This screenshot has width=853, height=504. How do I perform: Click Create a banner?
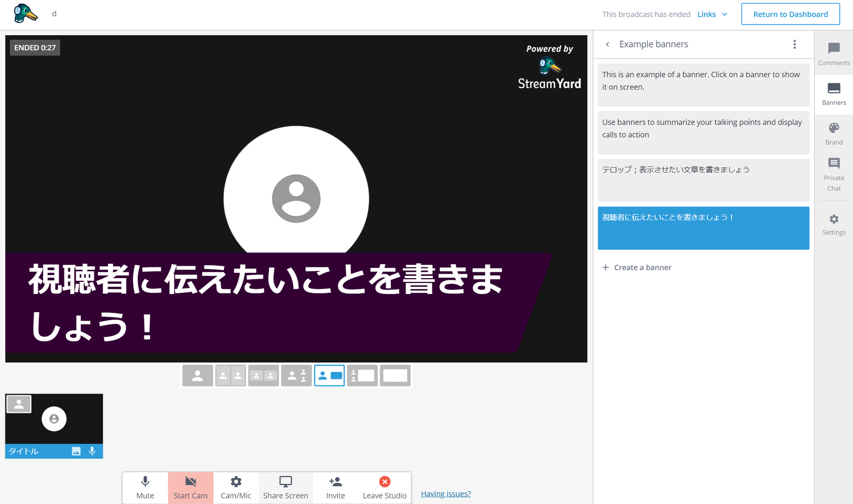click(x=637, y=267)
